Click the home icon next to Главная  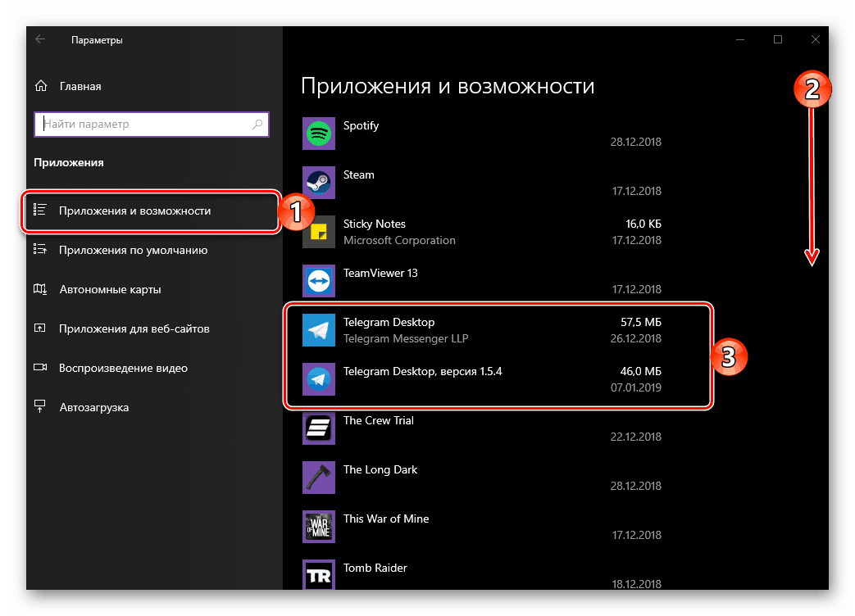39,85
